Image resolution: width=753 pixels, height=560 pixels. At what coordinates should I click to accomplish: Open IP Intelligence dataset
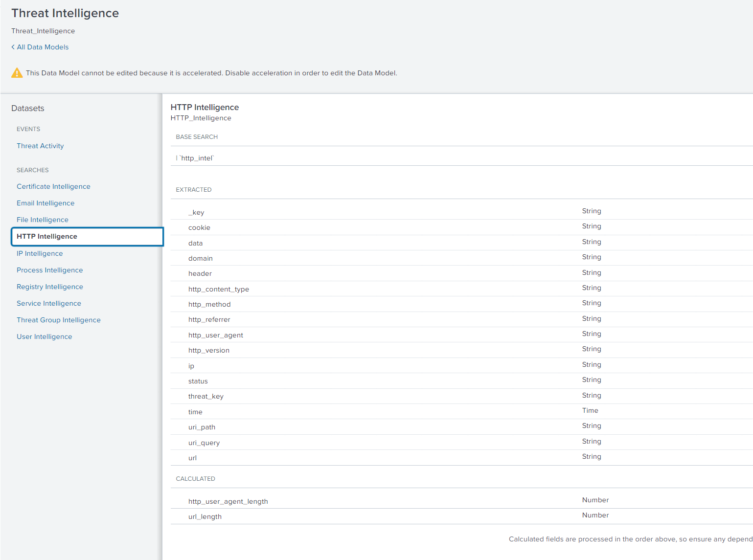click(x=40, y=253)
